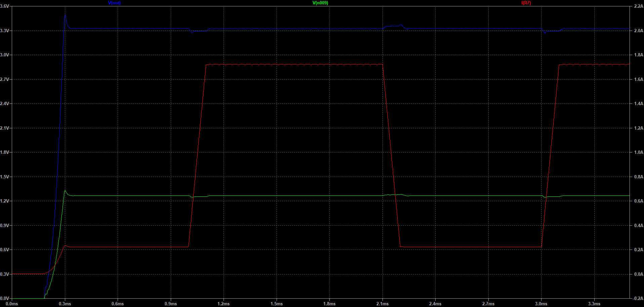Select the blue V(out) trace label
Viewport: 644px width, 307px height.
pyautogui.click(x=114, y=3)
